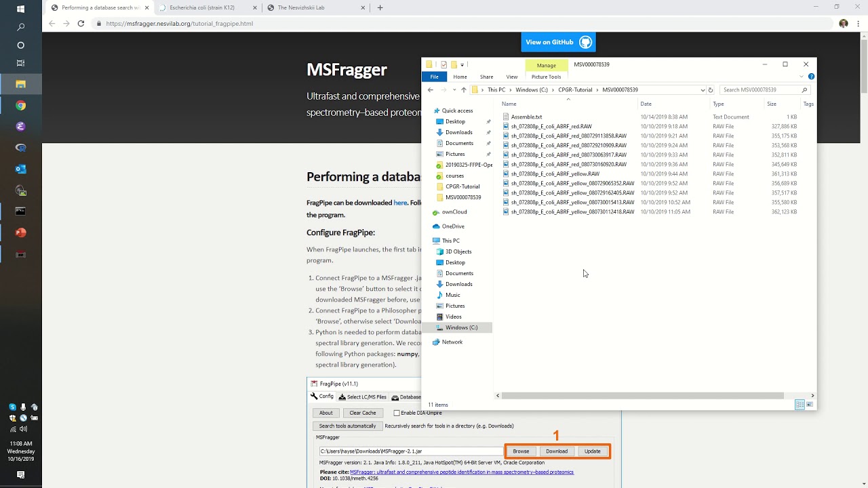
Task: Expand the chevron after CPGR-Tutorial in breadcrumb
Action: [597, 89]
